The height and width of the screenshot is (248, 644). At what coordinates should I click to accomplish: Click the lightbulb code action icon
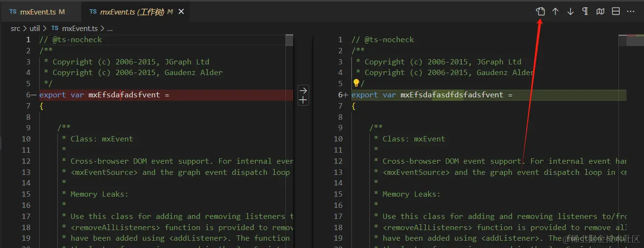pyautogui.click(x=356, y=83)
